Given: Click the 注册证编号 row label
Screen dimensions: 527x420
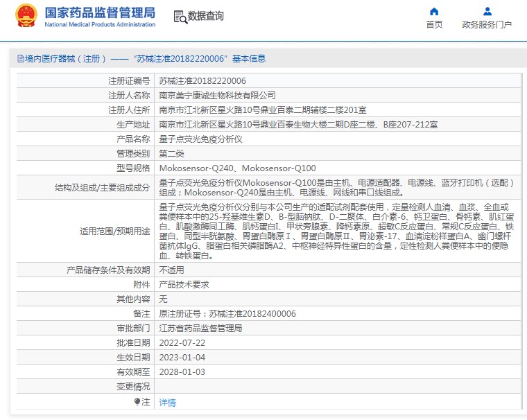Looking at the screenshot, I should pyautogui.click(x=129, y=81).
